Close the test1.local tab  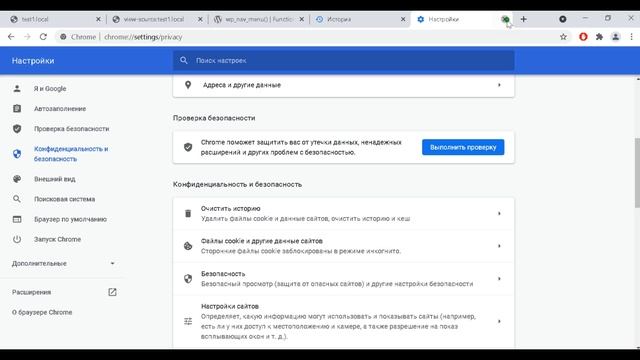point(98,19)
